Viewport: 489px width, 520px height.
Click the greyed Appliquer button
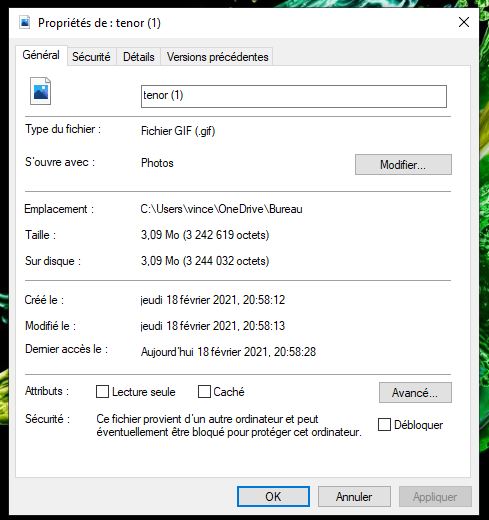coord(435,497)
